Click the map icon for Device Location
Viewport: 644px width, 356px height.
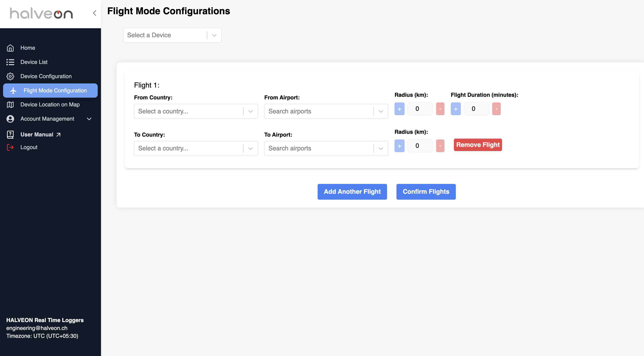tap(10, 104)
